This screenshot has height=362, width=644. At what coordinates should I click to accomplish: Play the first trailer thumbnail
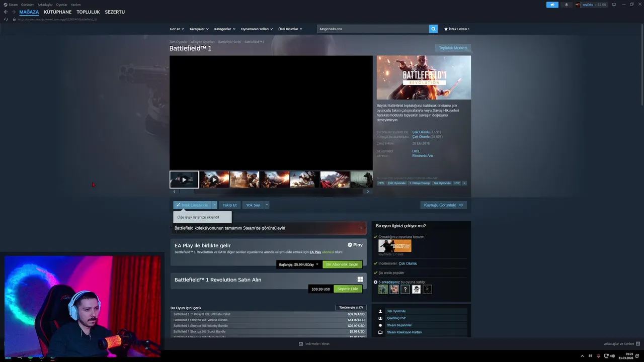(184, 179)
